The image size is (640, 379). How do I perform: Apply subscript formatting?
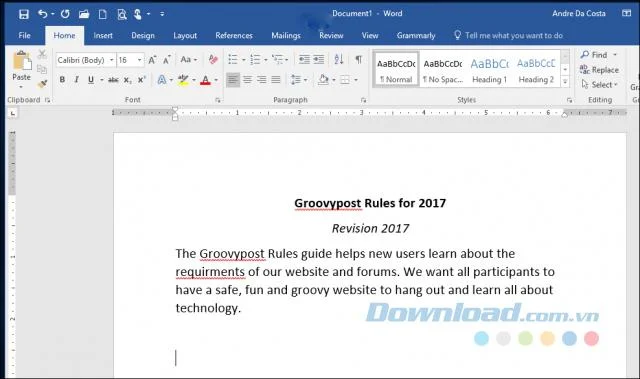pos(128,80)
